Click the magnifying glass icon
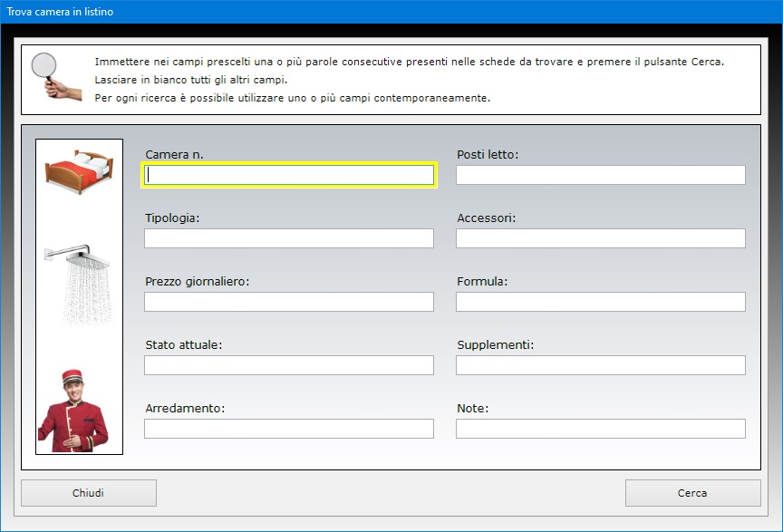783x532 pixels. [x=56, y=77]
